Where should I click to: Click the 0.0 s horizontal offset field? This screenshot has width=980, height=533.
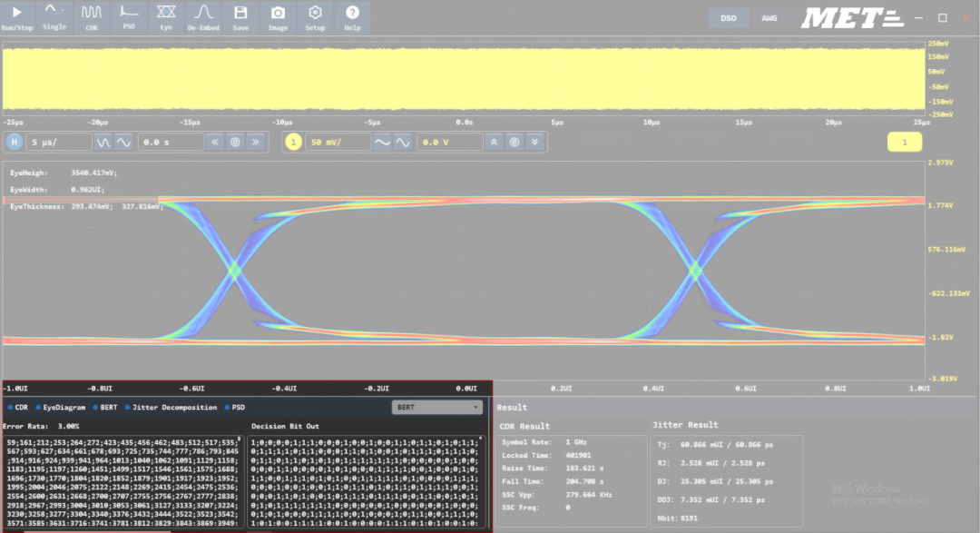tap(170, 142)
